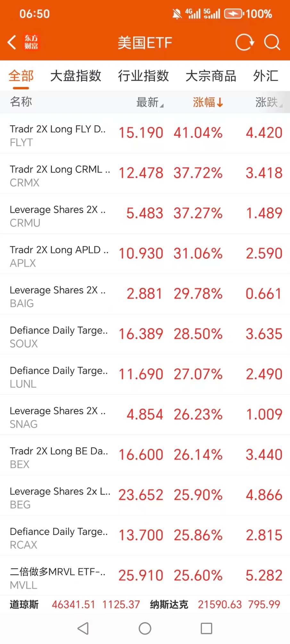The height and width of the screenshot is (644, 290).
Task: Open FLYT ETF row
Action: click(145, 133)
